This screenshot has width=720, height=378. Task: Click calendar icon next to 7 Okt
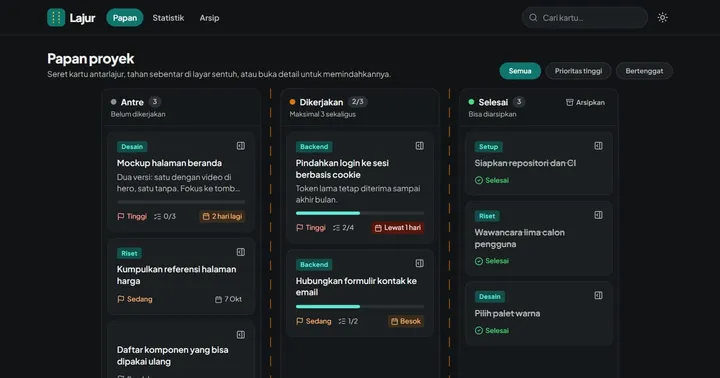click(x=219, y=299)
